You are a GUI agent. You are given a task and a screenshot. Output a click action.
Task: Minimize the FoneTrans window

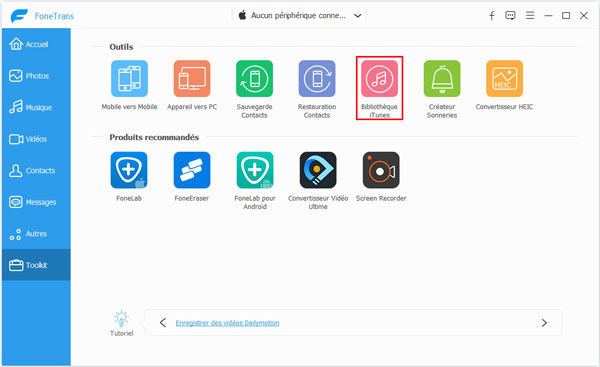[x=548, y=16]
